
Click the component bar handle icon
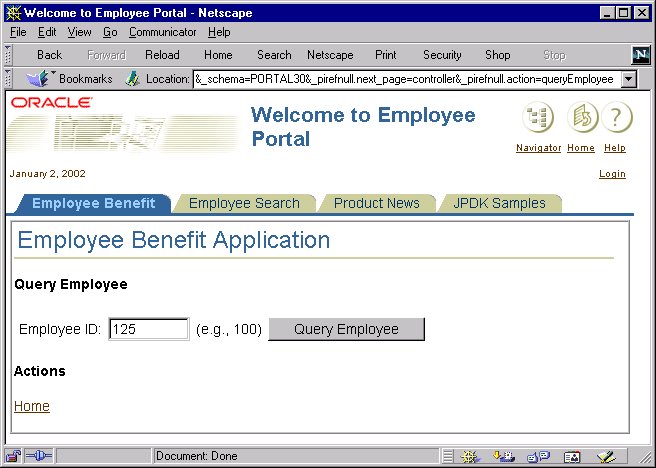click(x=448, y=456)
